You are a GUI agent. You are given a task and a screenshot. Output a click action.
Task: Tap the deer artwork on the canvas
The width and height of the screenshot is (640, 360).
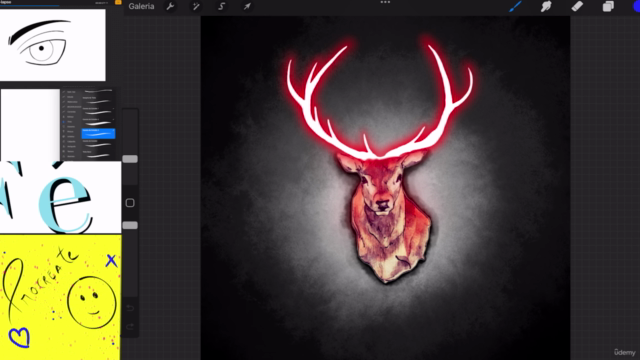381,163
